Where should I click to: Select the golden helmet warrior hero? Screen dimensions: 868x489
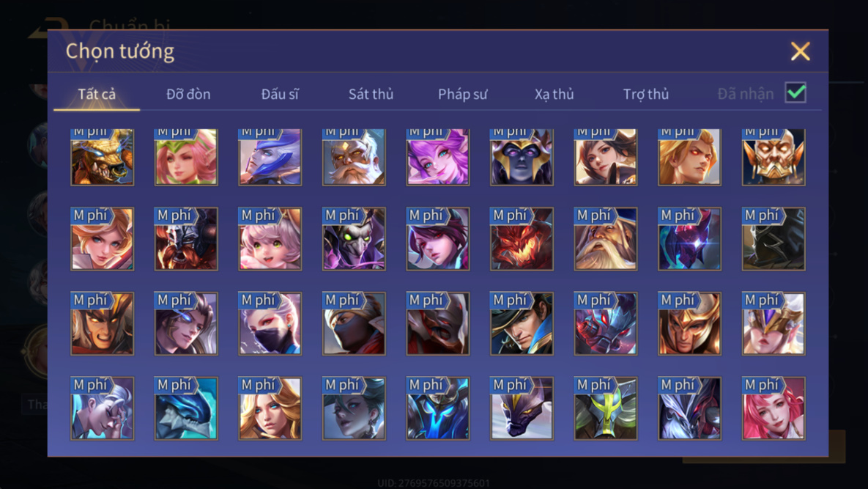click(689, 323)
